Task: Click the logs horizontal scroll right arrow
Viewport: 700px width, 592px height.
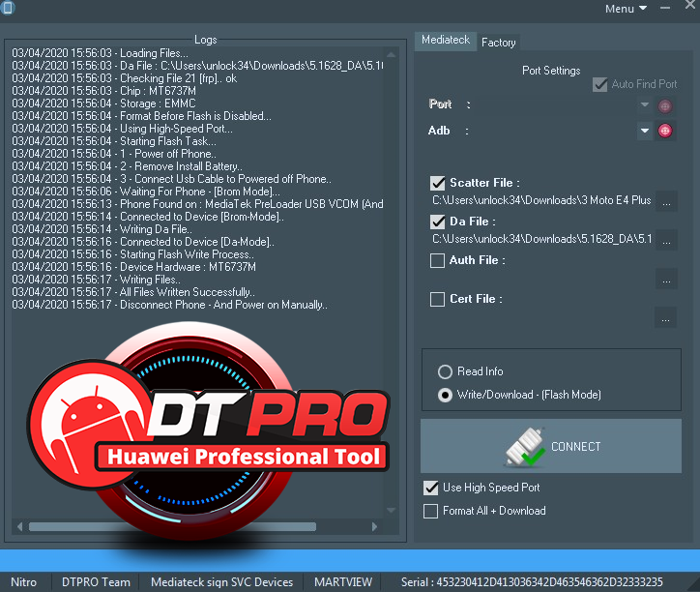Action: point(374,527)
